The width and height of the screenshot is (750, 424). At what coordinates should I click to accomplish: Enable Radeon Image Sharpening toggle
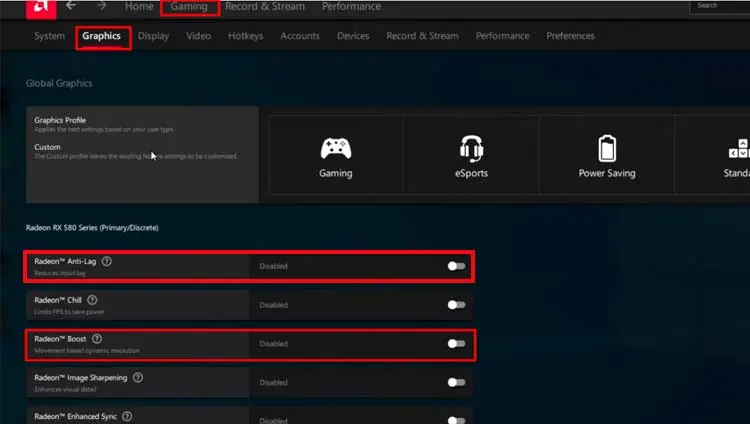click(456, 382)
